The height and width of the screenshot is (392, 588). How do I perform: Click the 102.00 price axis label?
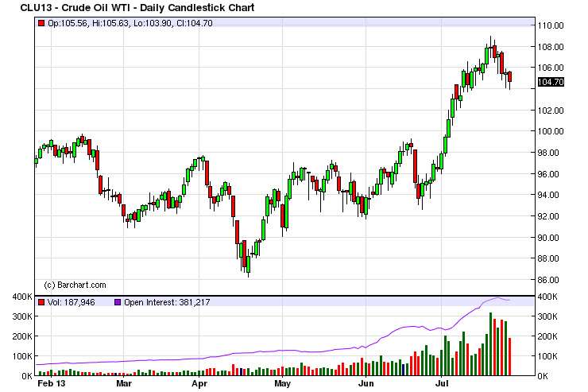551,111
